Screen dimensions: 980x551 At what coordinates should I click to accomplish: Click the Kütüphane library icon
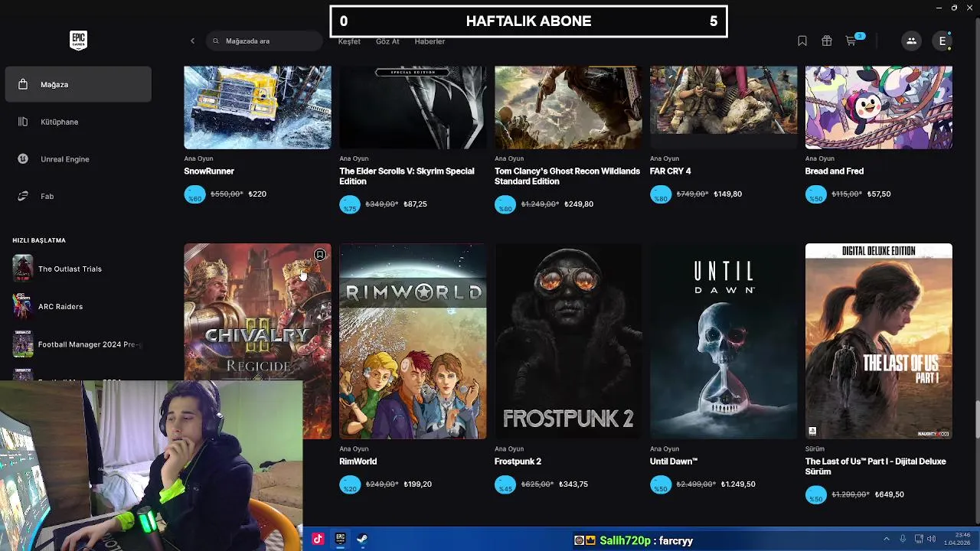23,122
